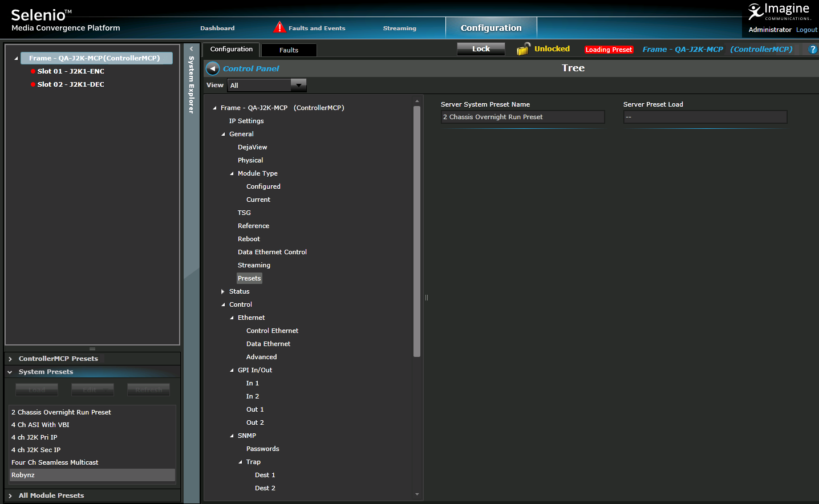819x504 pixels.
Task: Click the Refresh presets button
Action: [148, 389]
